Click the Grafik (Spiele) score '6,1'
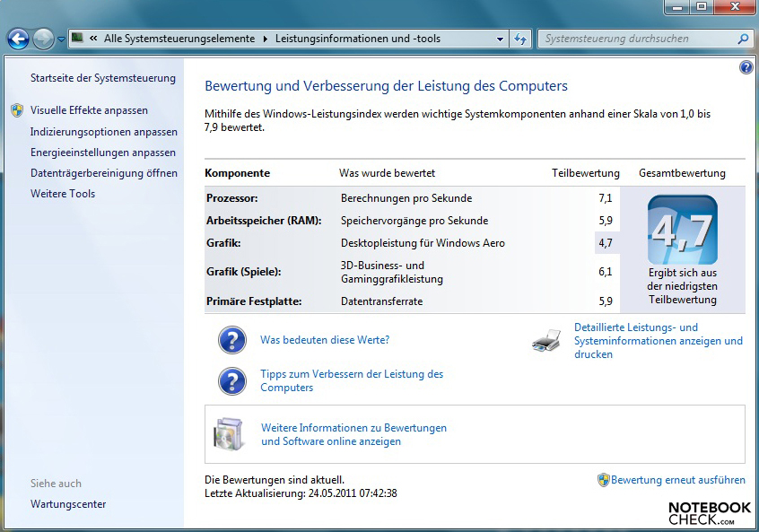Image resolution: width=759 pixels, height=532 pixels. pyautogui.click(x=605, y=272)
